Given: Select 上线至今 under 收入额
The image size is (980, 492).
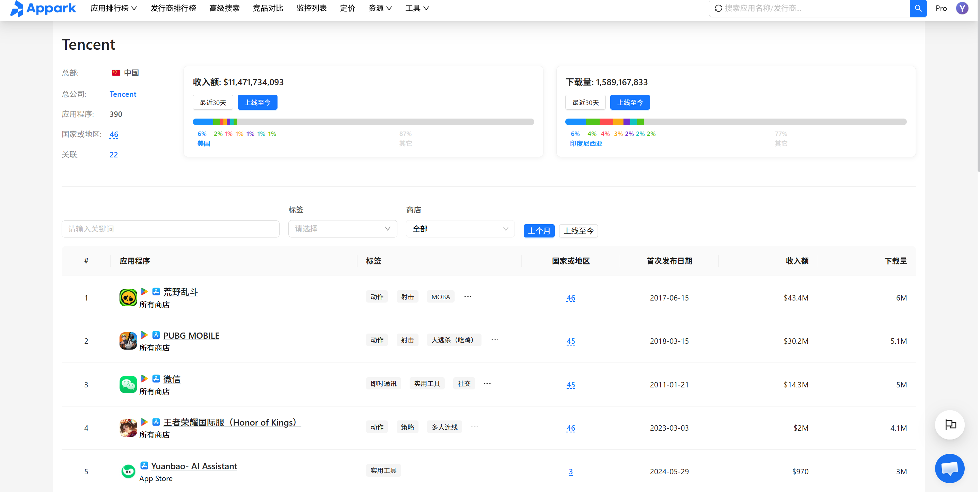Looking at the screenshot, I should [257, 103].
